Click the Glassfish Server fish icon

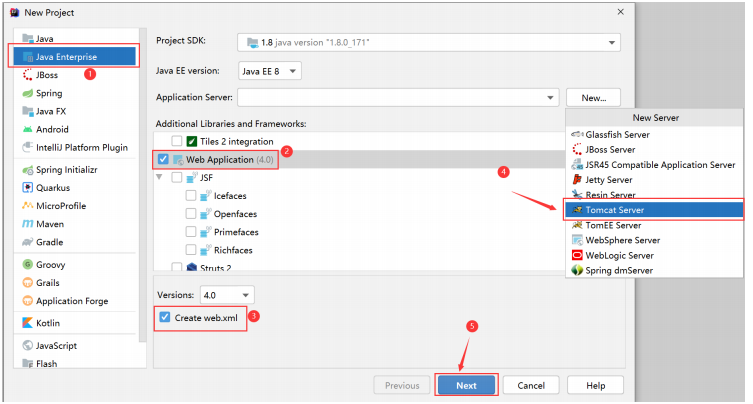pos(577,135)
